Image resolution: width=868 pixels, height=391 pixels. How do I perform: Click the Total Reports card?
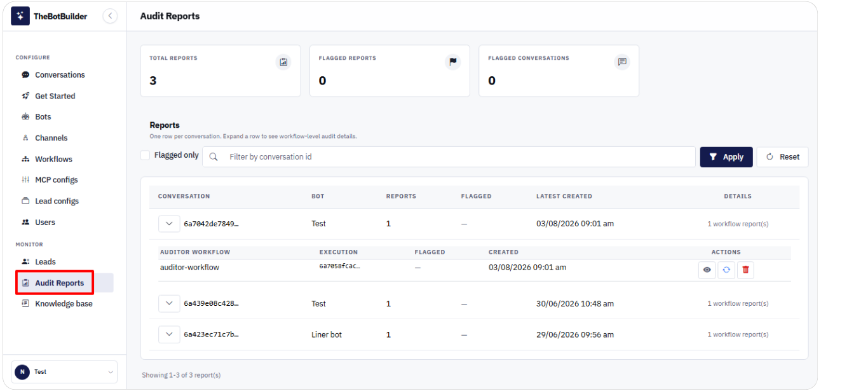point(220,71)
